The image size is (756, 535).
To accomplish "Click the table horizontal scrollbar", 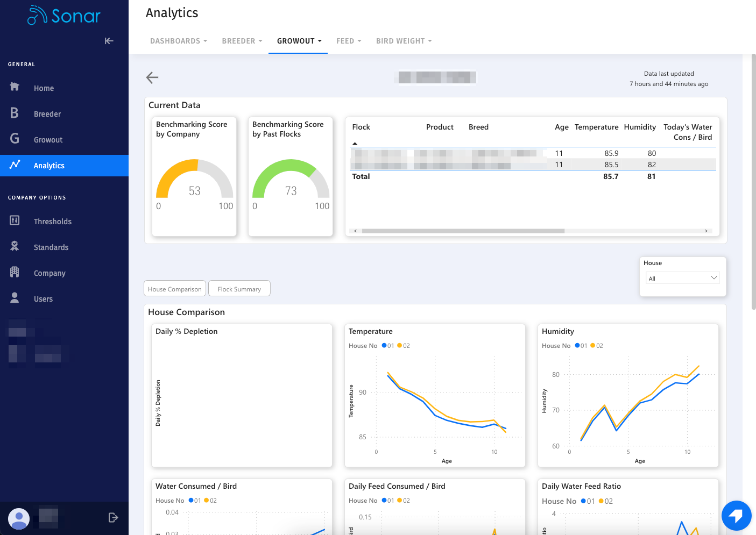I will (x=463, y=231).
